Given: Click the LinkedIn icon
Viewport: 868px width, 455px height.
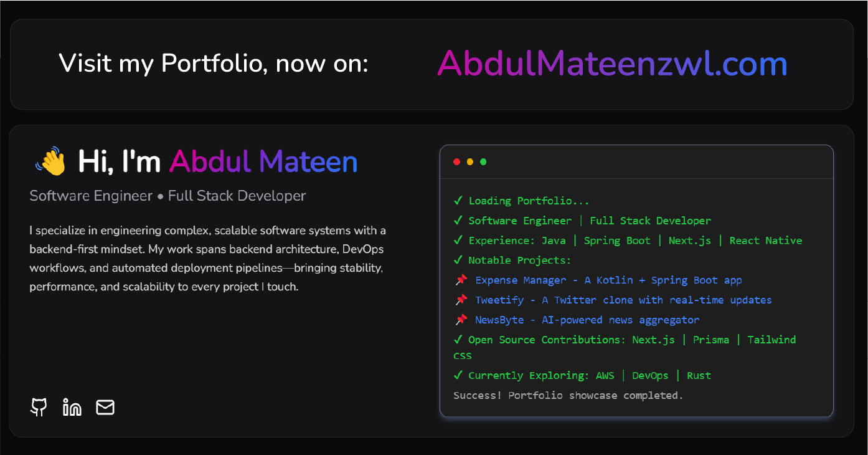Looking at the screenshot, I should 72,407.
